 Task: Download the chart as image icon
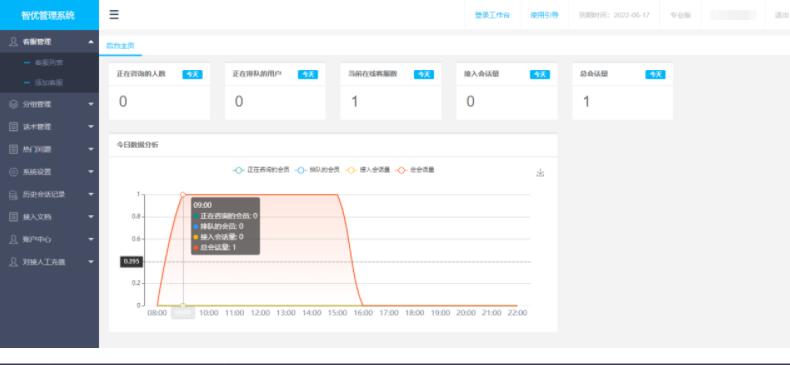pyautogui.click(x=540, y=173)
